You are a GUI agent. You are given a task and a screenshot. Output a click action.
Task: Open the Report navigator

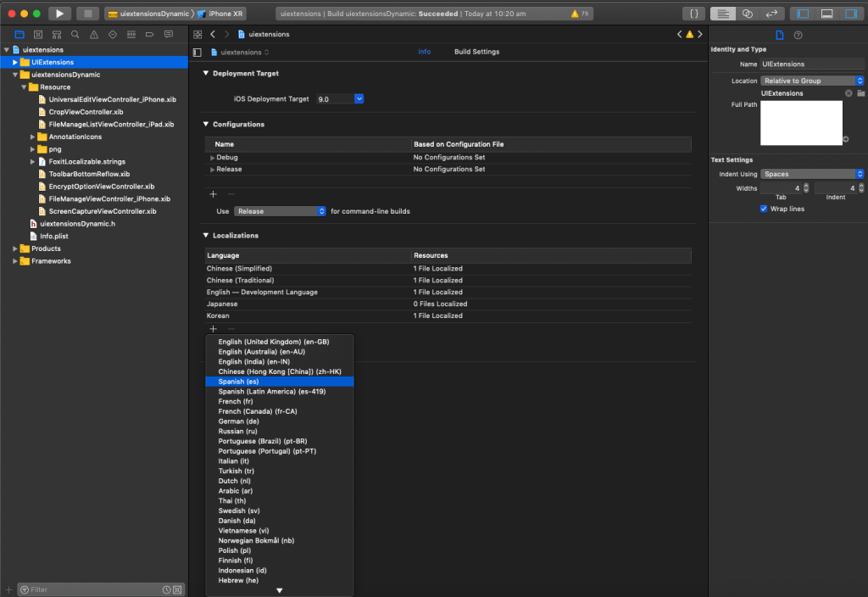(x=169, y=34)
